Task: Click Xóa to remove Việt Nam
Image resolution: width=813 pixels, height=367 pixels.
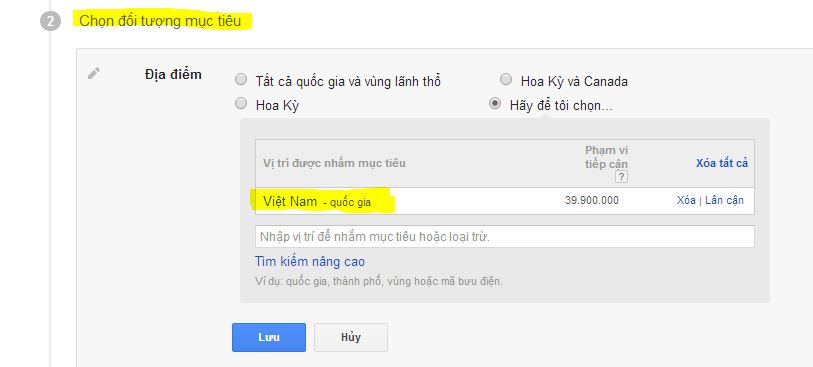Action: coord(686,201)
